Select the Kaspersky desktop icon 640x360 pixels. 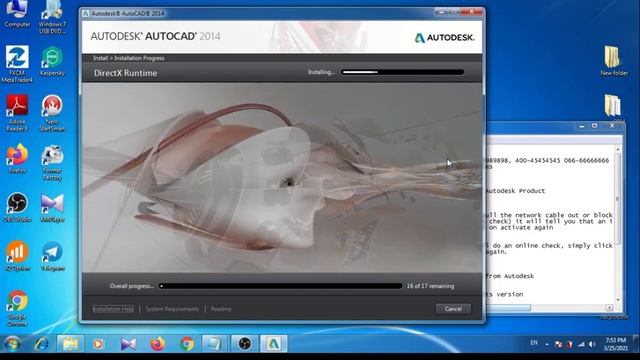(x=52, y=61)
